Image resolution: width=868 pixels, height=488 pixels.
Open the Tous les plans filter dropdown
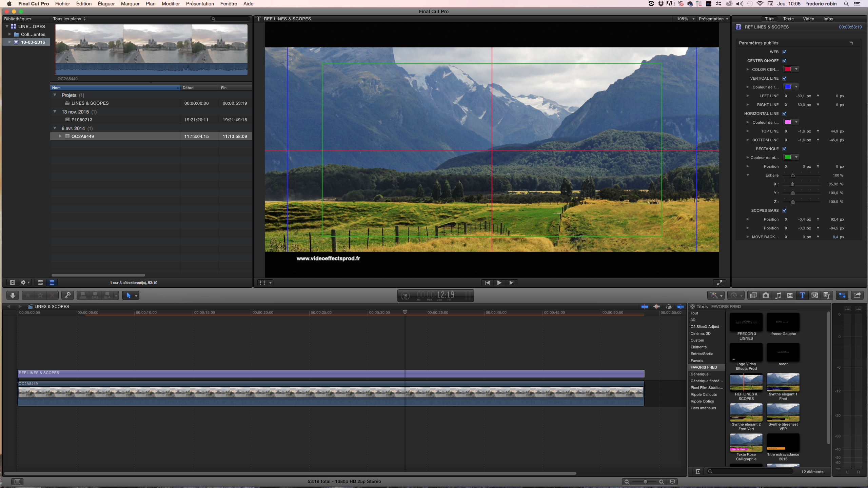coord(69,19)
